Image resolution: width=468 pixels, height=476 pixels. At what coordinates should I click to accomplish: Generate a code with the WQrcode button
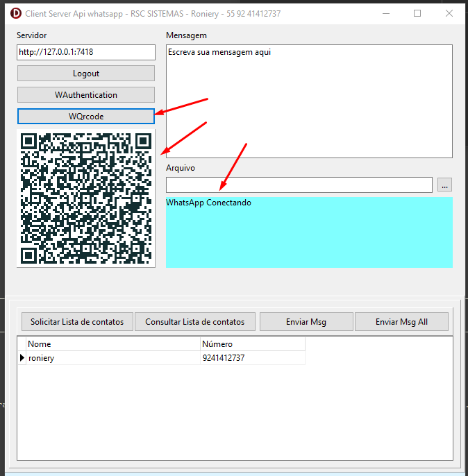(86, 117)
